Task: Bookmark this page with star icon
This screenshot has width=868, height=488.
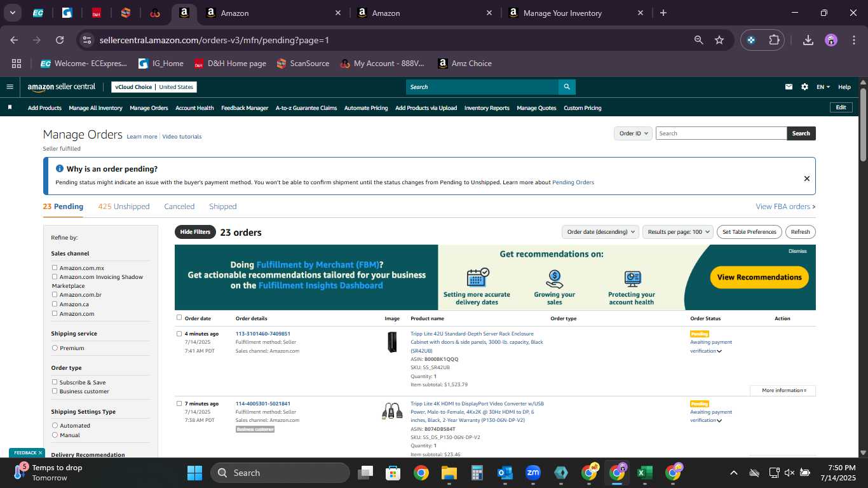Action: click(719, 40)
